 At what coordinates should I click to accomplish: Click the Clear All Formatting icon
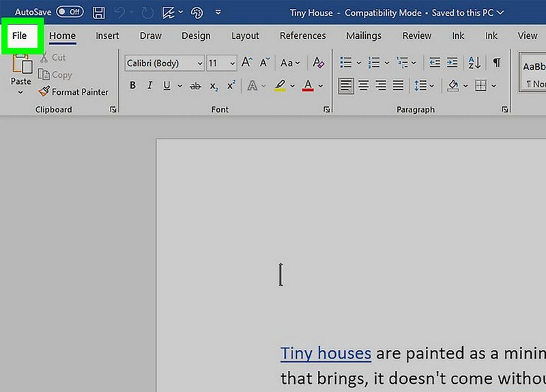[x=318, y=63]
